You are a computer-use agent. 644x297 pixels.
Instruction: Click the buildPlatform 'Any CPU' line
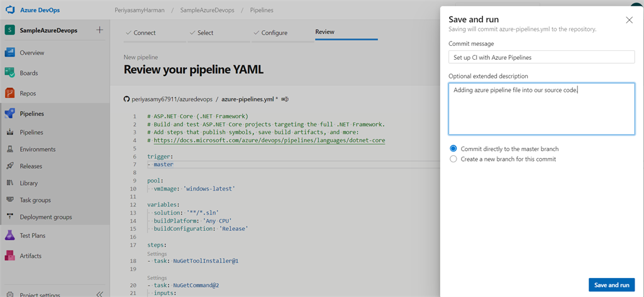coord(192,221)
